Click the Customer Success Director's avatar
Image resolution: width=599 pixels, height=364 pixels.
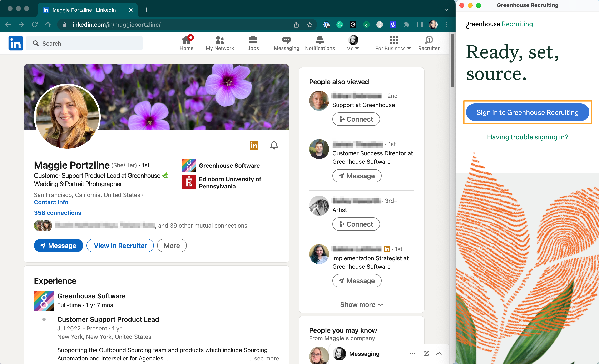click(319, 149)
